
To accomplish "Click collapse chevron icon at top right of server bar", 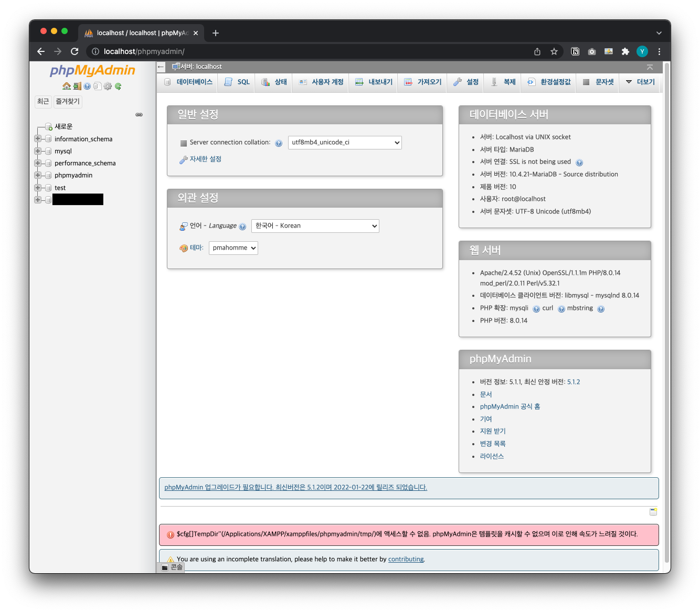I will tap(650, 67).
